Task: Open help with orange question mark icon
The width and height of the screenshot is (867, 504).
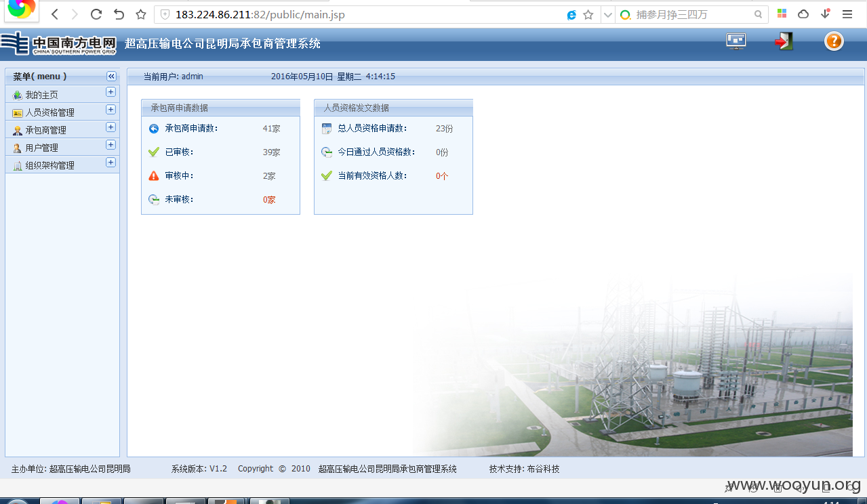Action: pyautogui.click(x=834, y=41)
